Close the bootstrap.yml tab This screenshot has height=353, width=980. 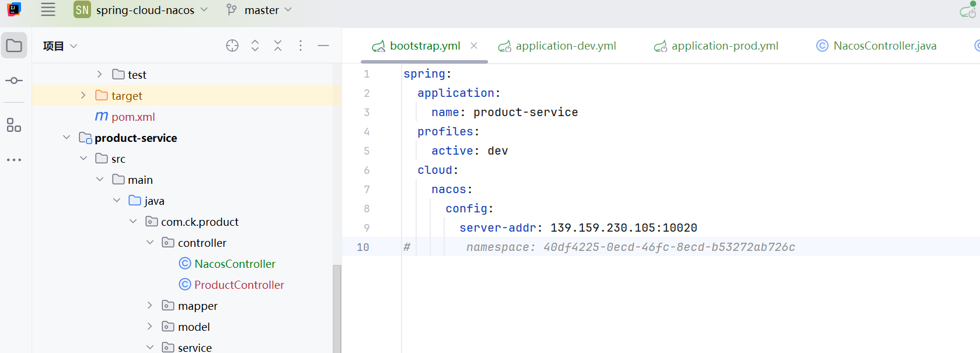[x=474, y=46]
